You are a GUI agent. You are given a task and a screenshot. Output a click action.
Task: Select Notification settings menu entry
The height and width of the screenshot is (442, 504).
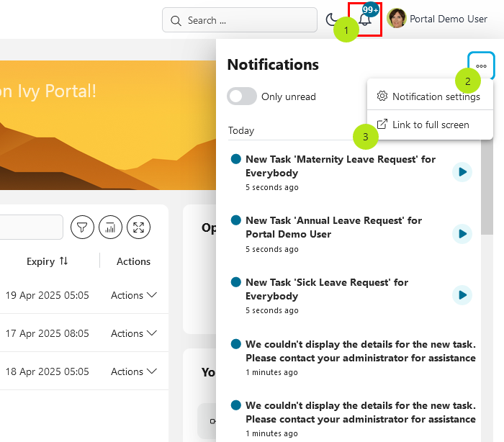[x=430, y=96]
